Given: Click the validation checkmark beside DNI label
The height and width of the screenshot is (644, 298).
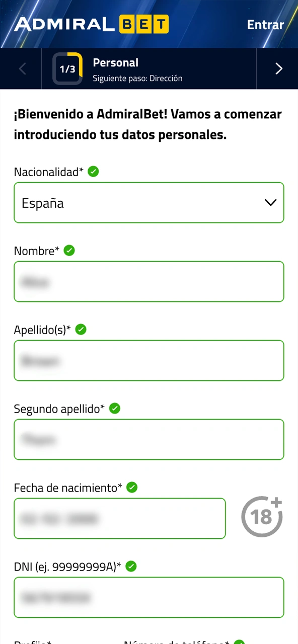Looking at the screenshot, I should click(x=131, y=567).
